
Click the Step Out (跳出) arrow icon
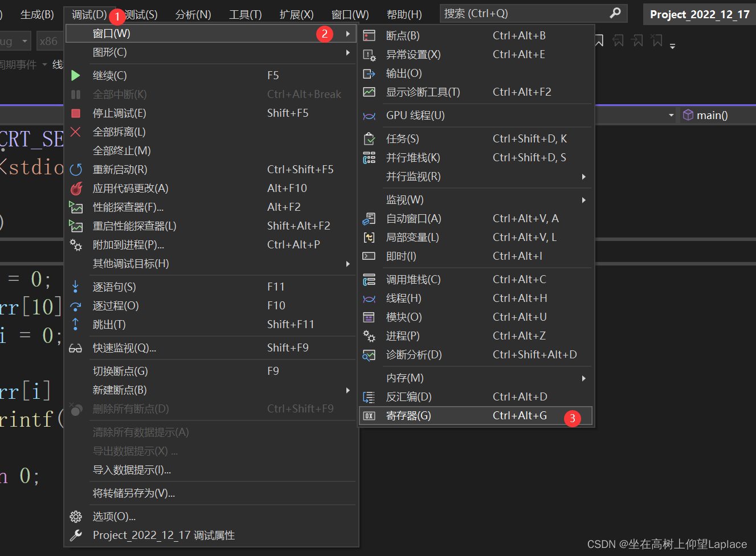point(75,324)
